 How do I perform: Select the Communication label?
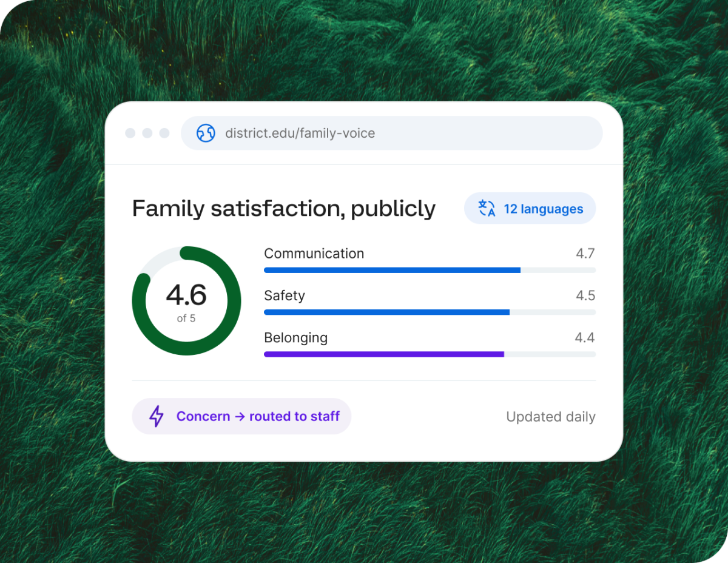pos(314,254)
